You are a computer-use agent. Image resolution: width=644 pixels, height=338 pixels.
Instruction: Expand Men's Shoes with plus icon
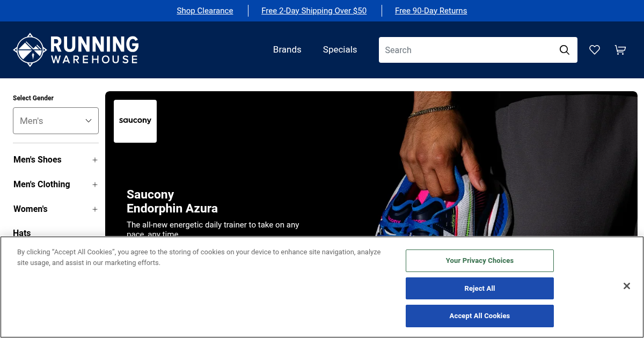[95, 160]
